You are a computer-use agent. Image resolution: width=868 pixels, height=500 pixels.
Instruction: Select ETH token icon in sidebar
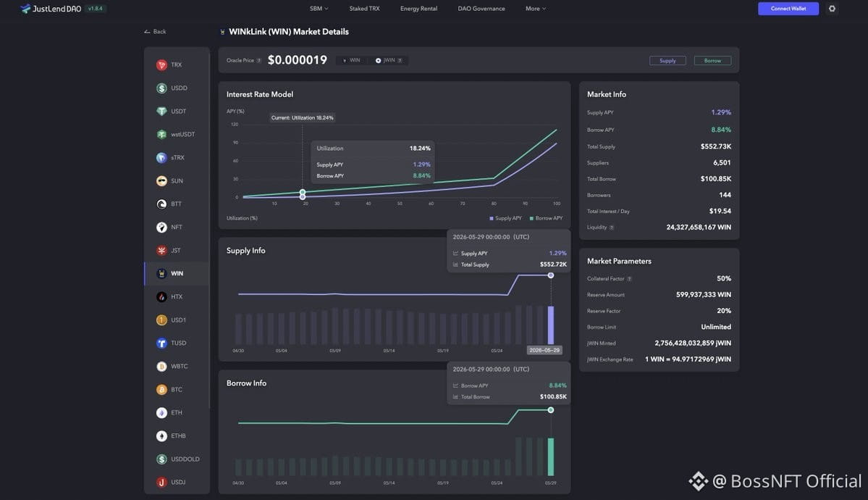tap(161, 412)
